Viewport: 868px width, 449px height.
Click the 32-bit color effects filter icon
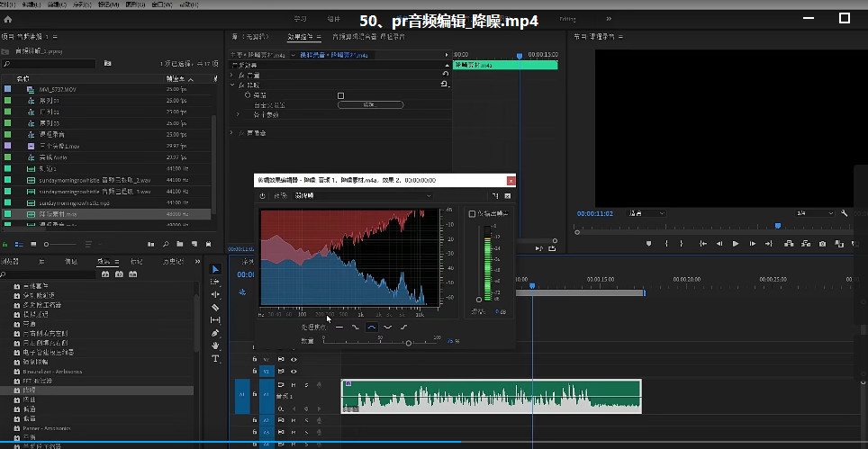(x=119, y=274)
